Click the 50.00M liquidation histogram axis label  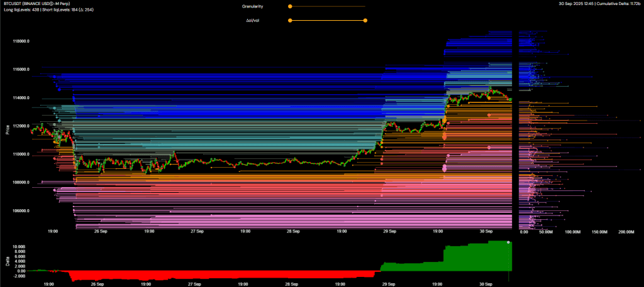[545, 232]
